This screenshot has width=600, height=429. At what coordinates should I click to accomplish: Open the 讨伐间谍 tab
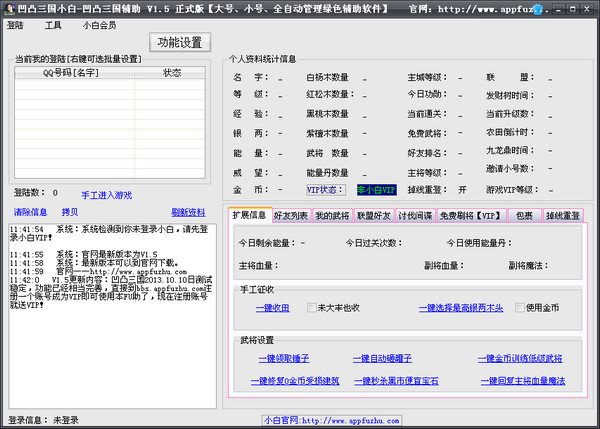click(x=415, y=216)
